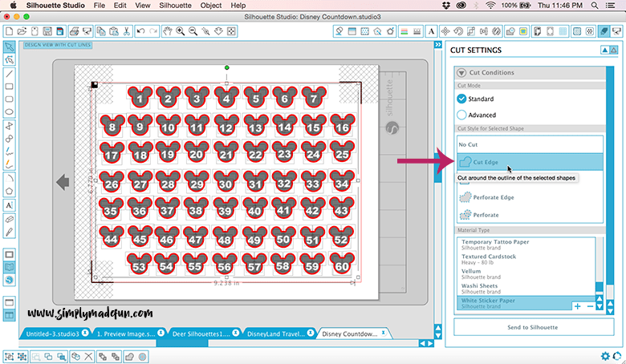The width and height of the screenshot is (626, 364).
Task: Click the Zoom Out magnifier icon
Action: point(193,31)
